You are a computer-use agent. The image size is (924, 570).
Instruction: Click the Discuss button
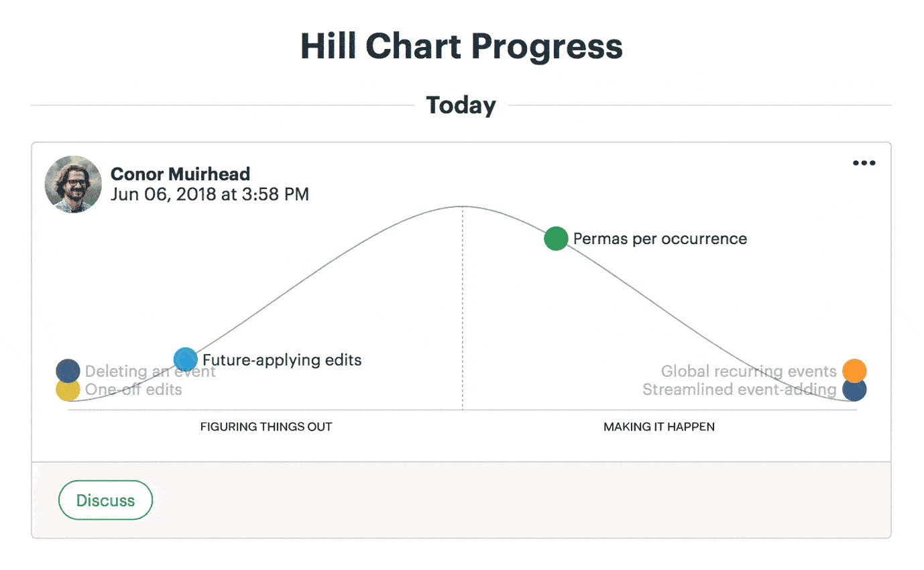pos(105,500)
